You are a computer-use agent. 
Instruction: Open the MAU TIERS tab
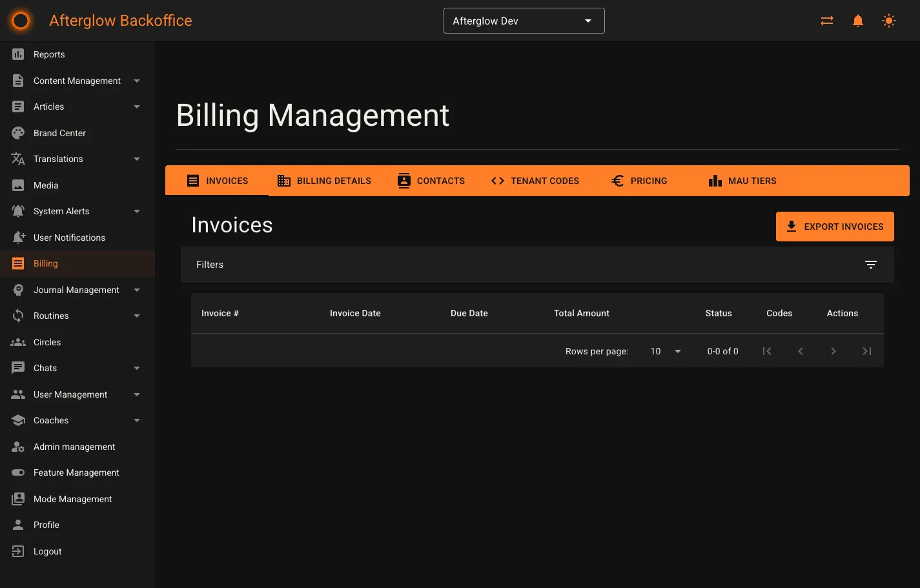pyautogui.click(x=742, y=181)
